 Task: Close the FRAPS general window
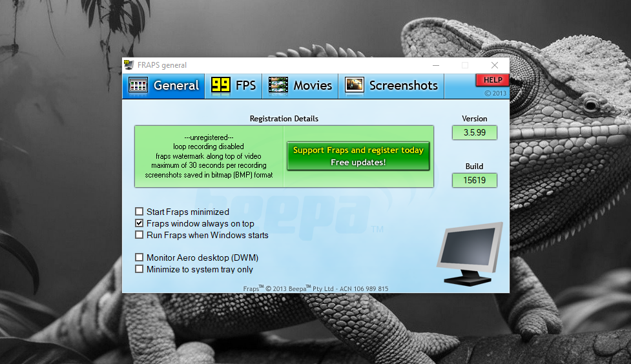click(494, 65)
